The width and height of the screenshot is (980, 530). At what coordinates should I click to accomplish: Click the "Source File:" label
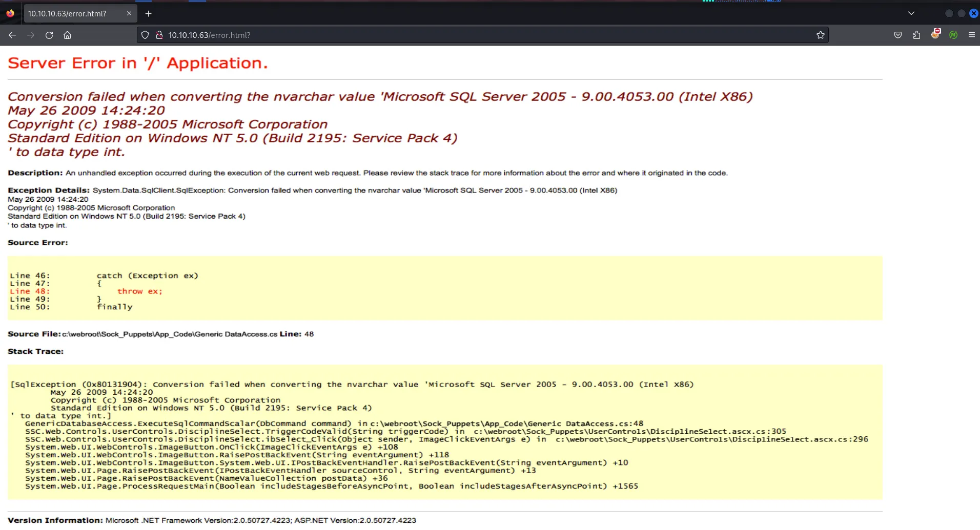tap(34, 334)
